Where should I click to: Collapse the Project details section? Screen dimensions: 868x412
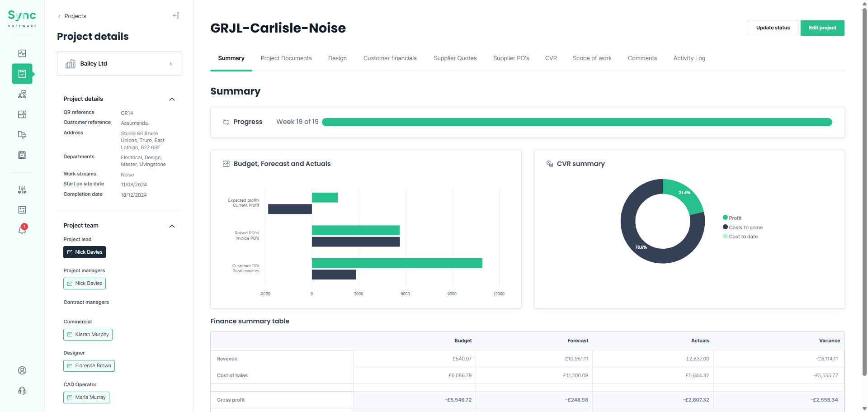172,99
